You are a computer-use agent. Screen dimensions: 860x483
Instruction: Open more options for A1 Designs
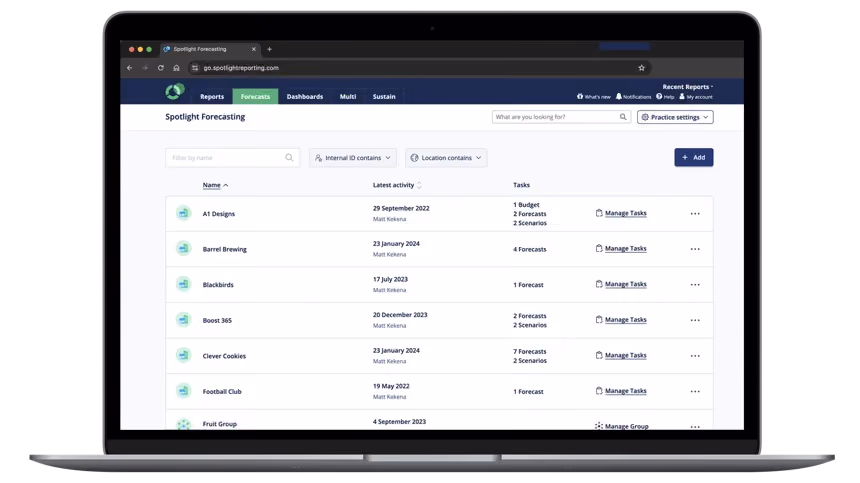(x=695, y=214)
